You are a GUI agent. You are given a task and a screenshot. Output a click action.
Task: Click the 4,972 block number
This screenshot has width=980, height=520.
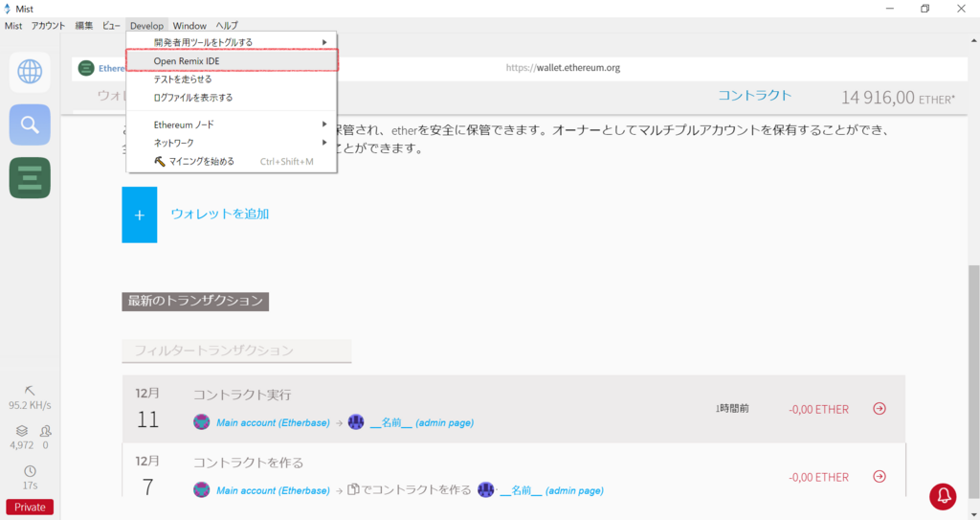22,445
